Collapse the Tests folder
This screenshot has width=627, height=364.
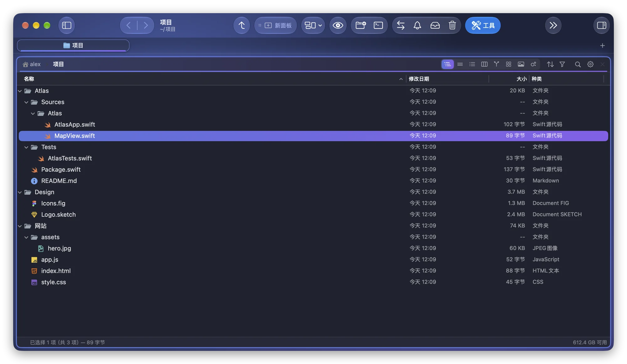pos(26,147)
